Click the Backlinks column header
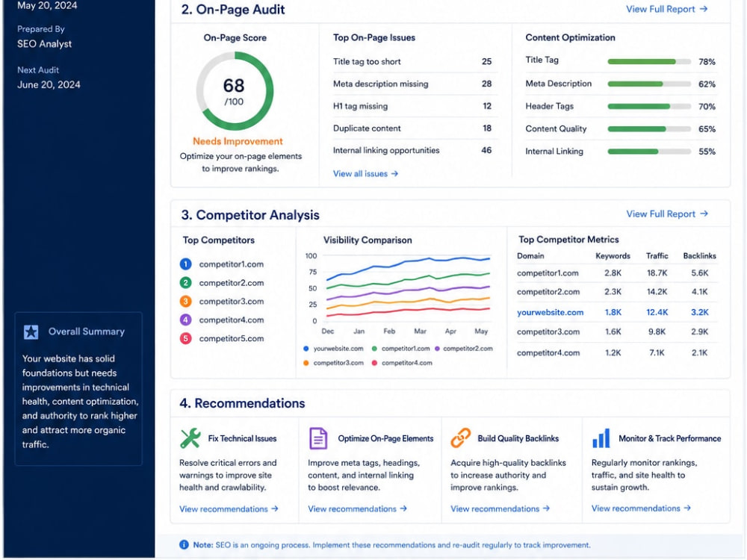 699,255
